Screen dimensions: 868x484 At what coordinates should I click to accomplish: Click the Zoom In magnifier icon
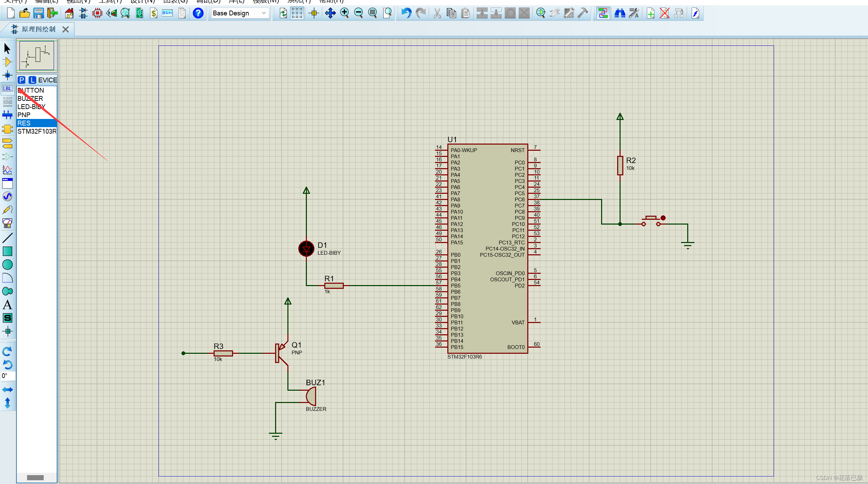(x=345, y=13)
